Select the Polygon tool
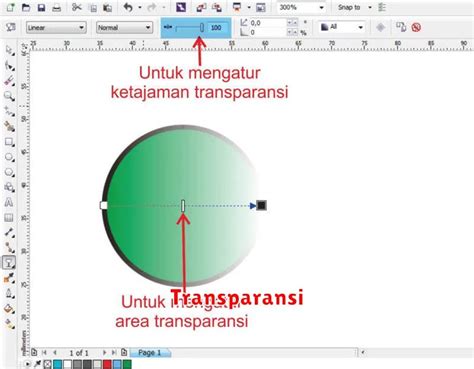 [x=9, y=172]
